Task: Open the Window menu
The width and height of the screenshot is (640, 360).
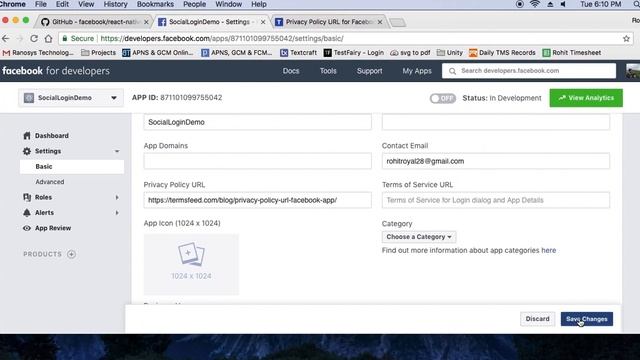Action: [229, 4]
